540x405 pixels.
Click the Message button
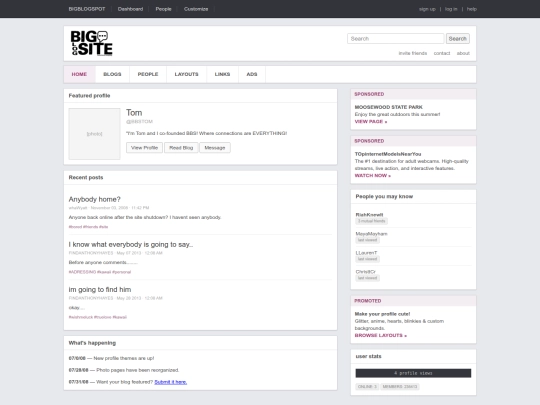[215, 148]
